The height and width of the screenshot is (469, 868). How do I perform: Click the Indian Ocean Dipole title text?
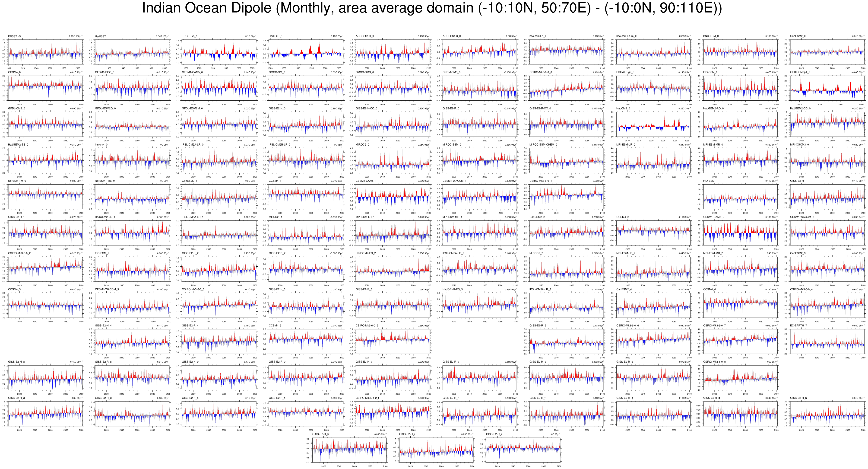point(432,8)
